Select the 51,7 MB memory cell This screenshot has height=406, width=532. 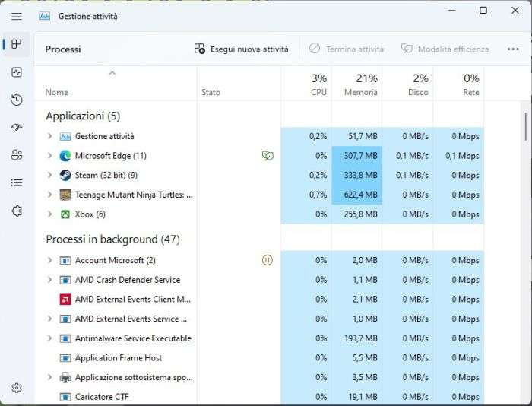pyautogui.click(x=357, y=136)
